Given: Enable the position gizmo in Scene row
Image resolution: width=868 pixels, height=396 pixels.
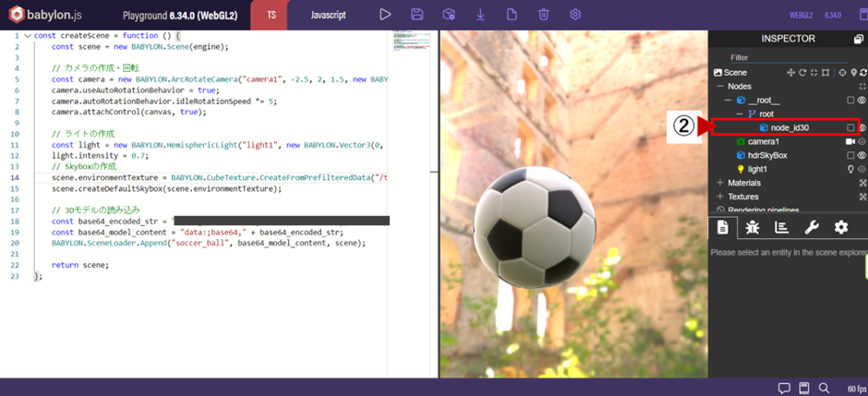Looking at the screenshot, I should click(790, 72).
